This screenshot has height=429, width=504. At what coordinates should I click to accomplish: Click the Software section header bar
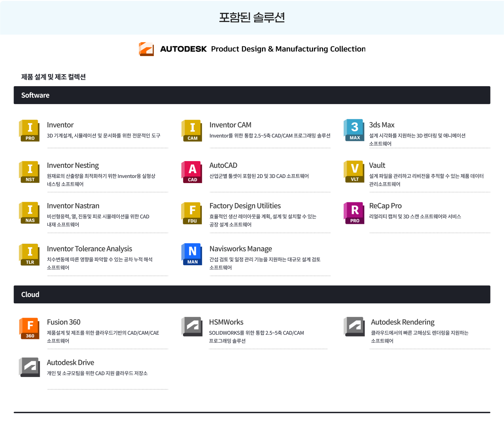[252, 95]
